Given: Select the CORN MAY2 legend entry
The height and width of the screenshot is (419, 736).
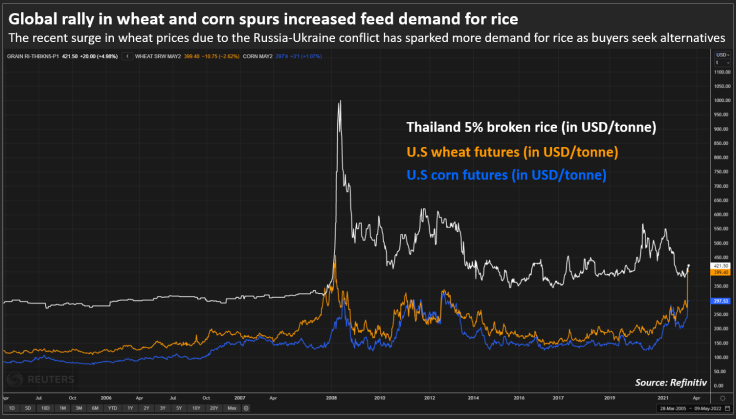Looking at the screenshot, I should 257,56.
